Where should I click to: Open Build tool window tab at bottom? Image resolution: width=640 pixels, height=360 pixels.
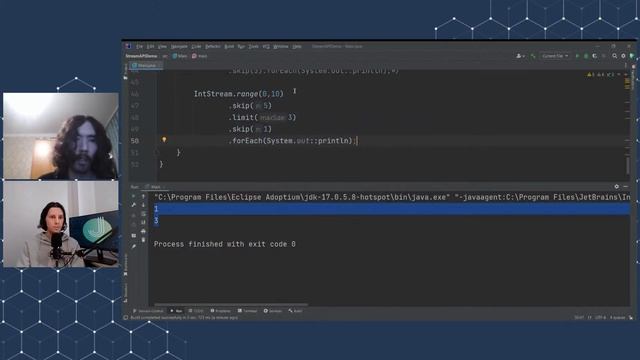[x=295, y=311]
